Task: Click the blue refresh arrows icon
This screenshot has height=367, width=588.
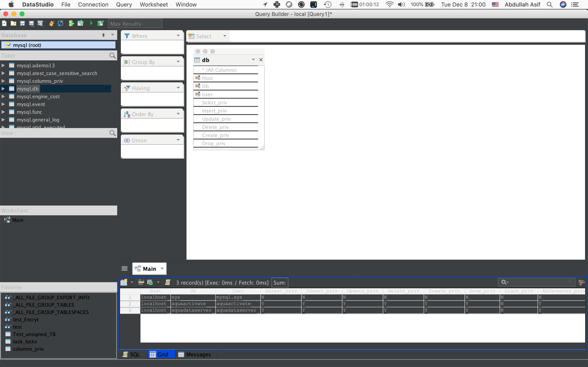Action: click(x=60, y=23)
